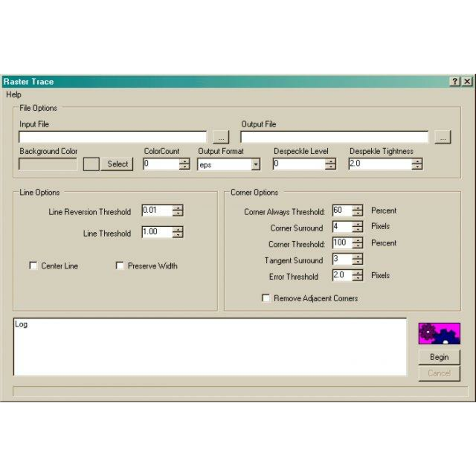This screenshot has width=476, height=476.
Task: Increase the Corner Threshold percent
Action: coord(357,241)
